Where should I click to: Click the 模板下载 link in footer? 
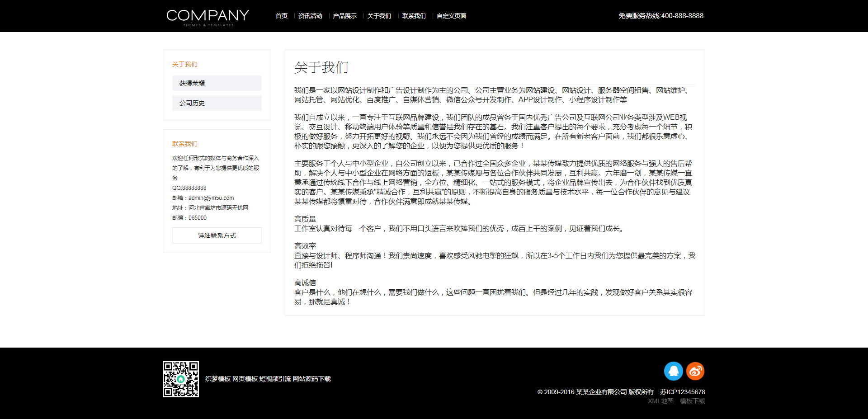point(693,401)
